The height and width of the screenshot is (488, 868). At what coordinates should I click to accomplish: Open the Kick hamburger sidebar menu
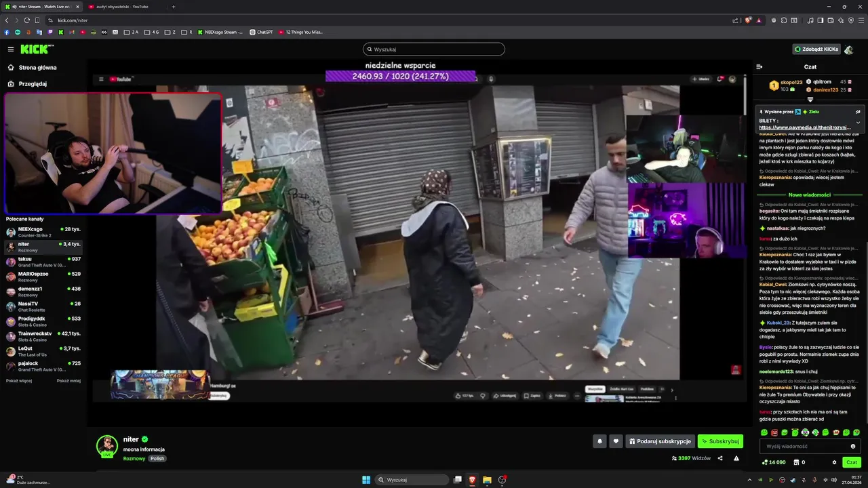11,49
